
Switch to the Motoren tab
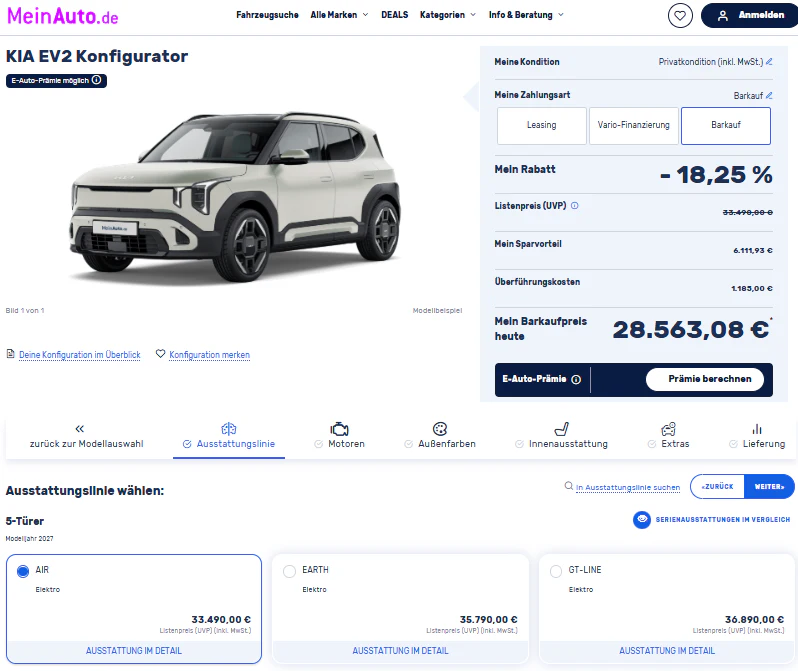point(339,437)
